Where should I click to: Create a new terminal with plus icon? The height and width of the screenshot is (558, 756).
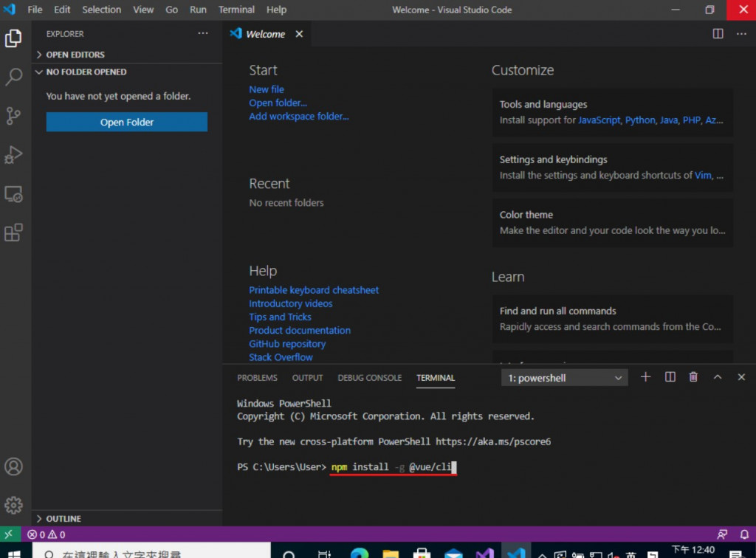tap(645, 377)
